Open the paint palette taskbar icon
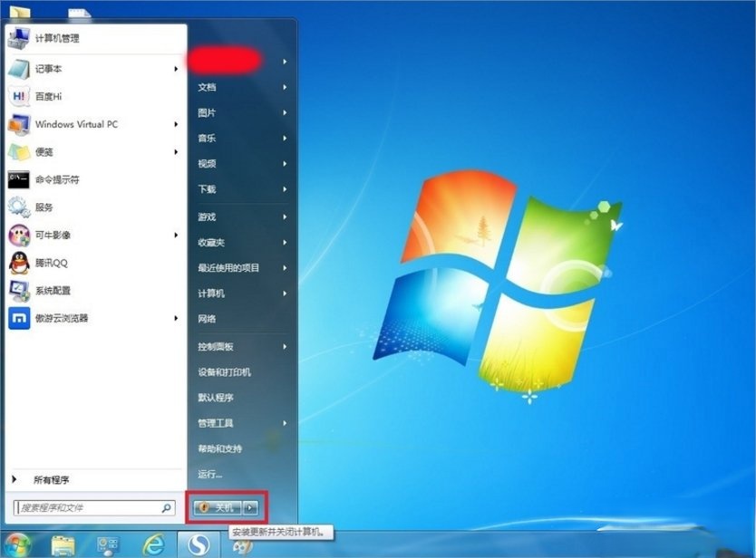 pos(243,546)
